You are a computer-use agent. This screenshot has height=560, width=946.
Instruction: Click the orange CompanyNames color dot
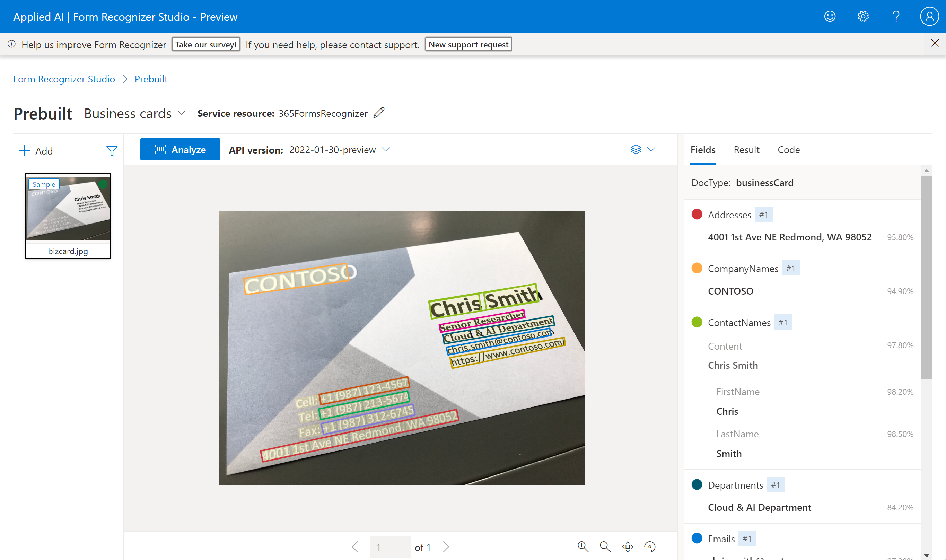click(x=697, y=268)
